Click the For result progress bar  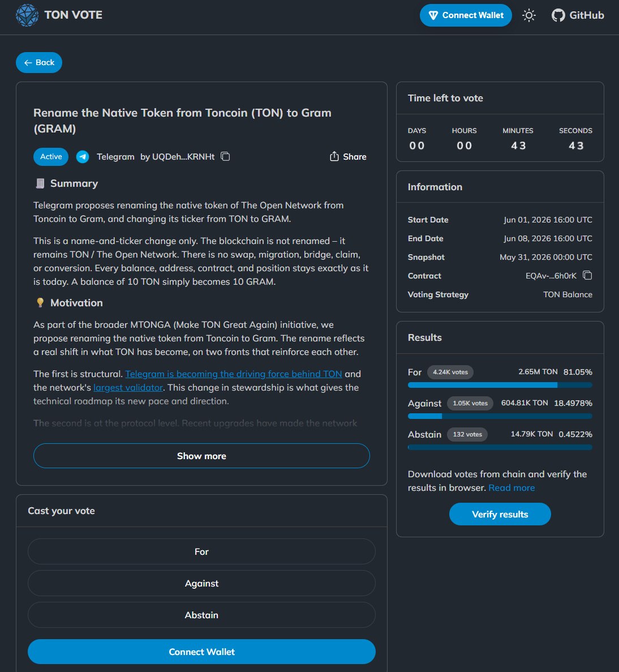(x=500, y=386)
